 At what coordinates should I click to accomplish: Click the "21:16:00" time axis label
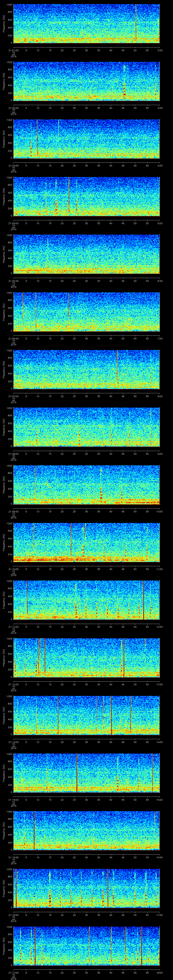tap(13, 915)
